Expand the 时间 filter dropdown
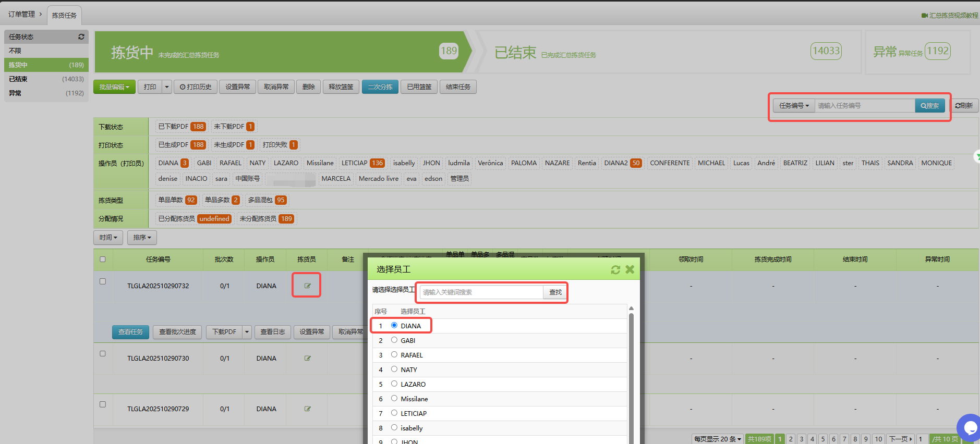The image size is (980, 444). pos(108,238)
